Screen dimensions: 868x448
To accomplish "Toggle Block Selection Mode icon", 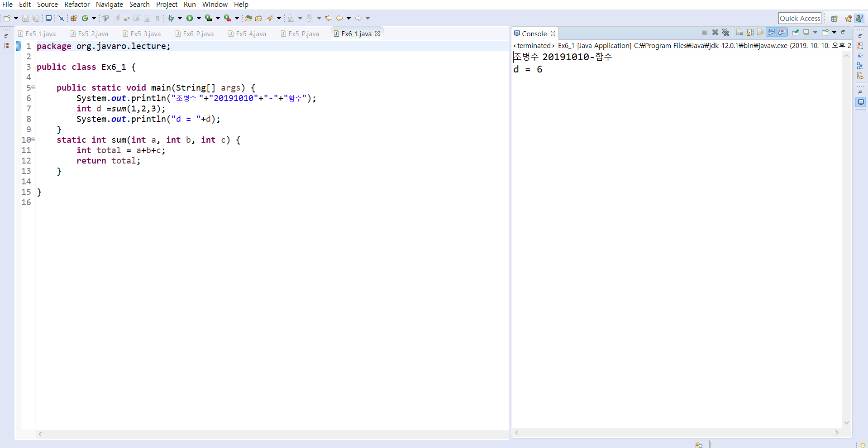I will coord(147,18).
